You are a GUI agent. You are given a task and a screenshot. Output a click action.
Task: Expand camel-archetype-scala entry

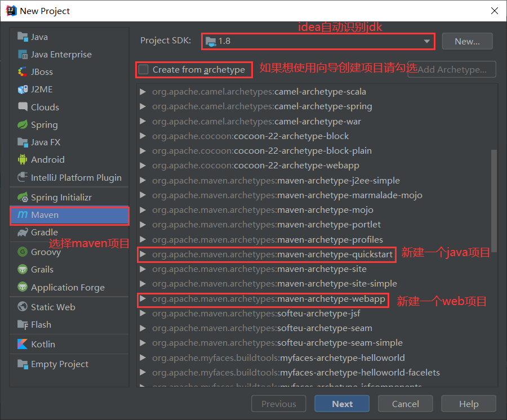pyautogui.click(x=143, y=92)
